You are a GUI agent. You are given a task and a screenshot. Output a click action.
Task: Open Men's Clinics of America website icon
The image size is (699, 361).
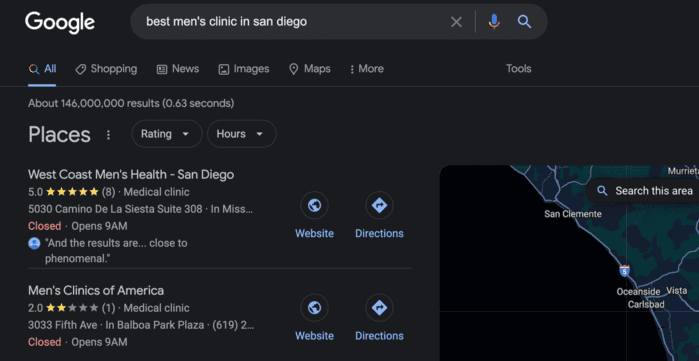(x=314, y=308)
